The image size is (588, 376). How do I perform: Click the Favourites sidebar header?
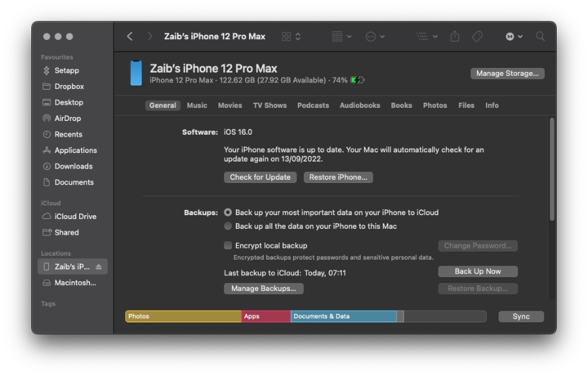click(x=57, y=58)
